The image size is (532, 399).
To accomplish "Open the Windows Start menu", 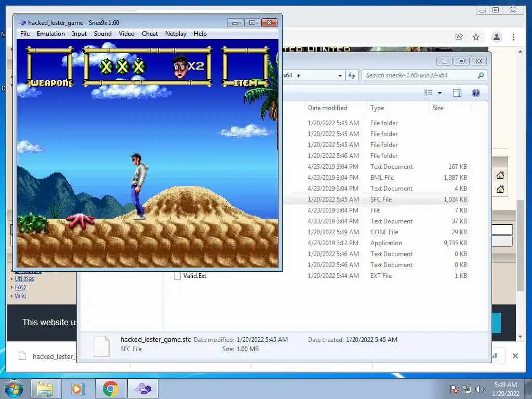I will tap(14, 389).
